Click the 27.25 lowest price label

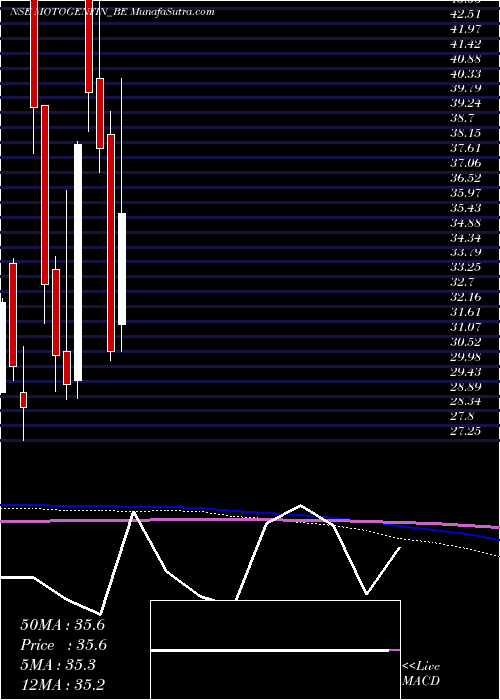pos(466,431)
